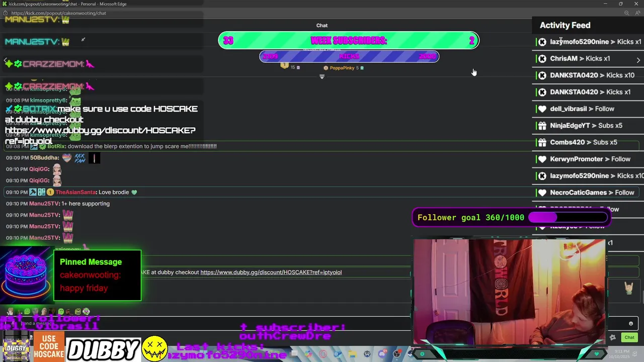Click username QiqiGG at first 09:10 message
This screenshot has height=362, width=644.
pos(39,169)
